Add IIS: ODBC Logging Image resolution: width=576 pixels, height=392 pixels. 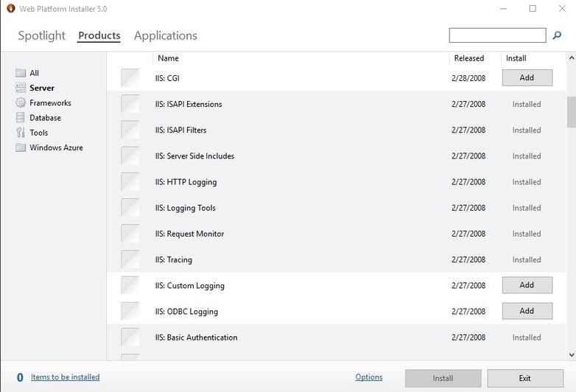527,311
